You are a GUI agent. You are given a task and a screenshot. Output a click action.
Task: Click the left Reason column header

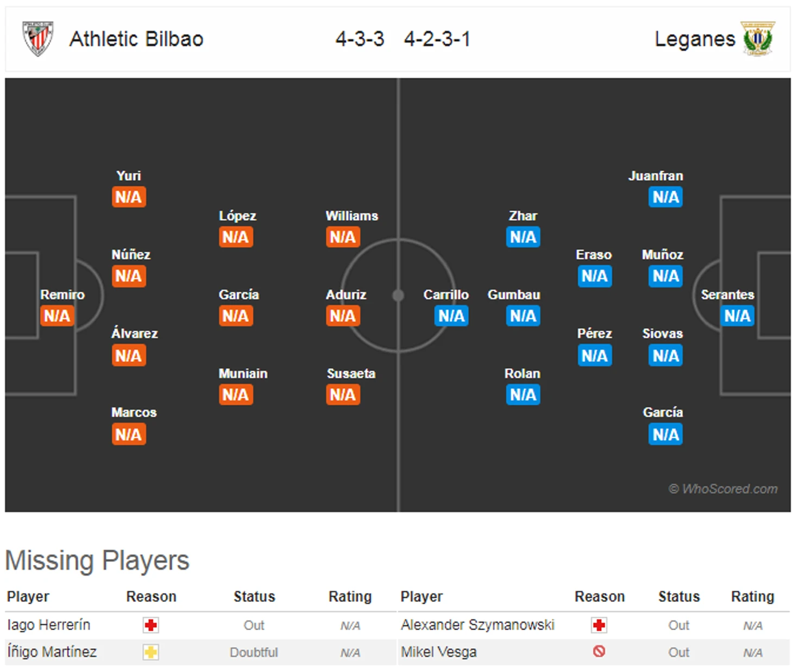click(x=151, y=596)
